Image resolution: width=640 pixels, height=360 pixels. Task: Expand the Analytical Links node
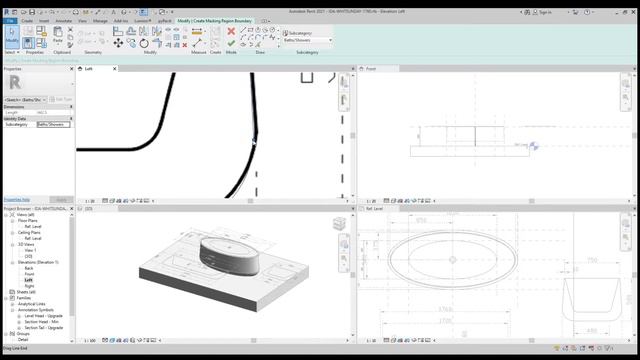click(x=13, y=304)
